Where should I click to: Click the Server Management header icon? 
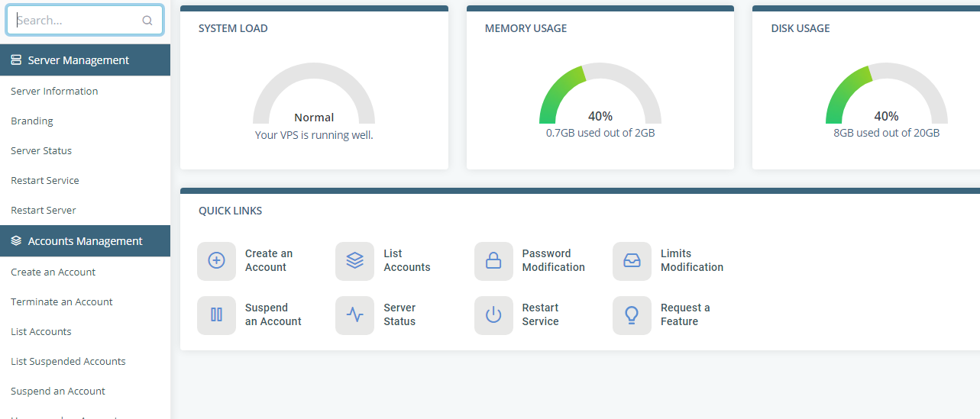pyautogui.click(x=16, y=60)
